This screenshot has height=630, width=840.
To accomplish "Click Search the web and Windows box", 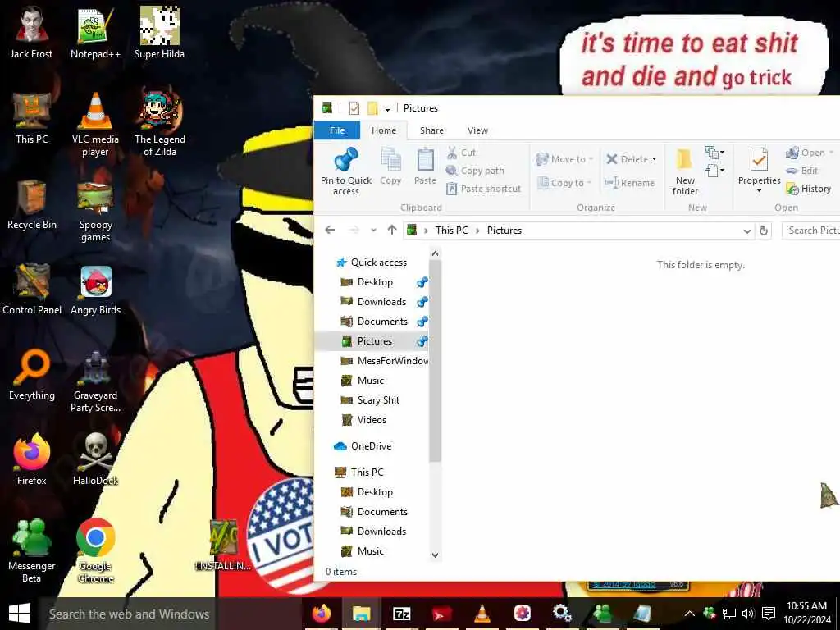I will coord(171,614).
